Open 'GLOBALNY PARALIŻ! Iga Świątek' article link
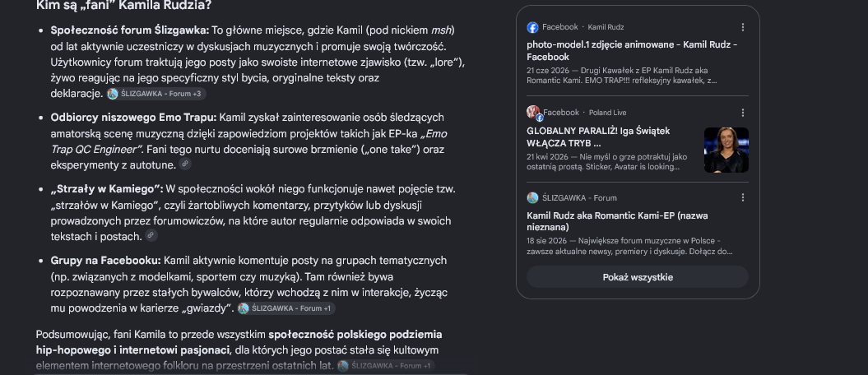This screenshot has width=868, height=375. [598, 137]
